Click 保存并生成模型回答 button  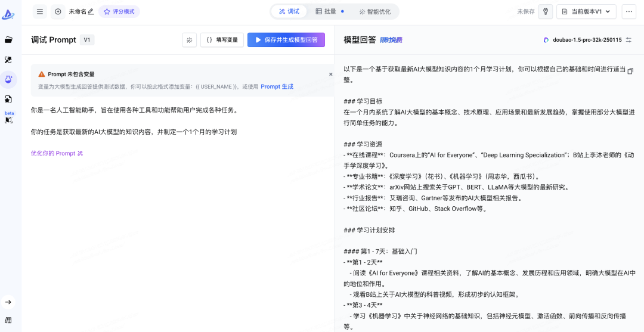286,40
